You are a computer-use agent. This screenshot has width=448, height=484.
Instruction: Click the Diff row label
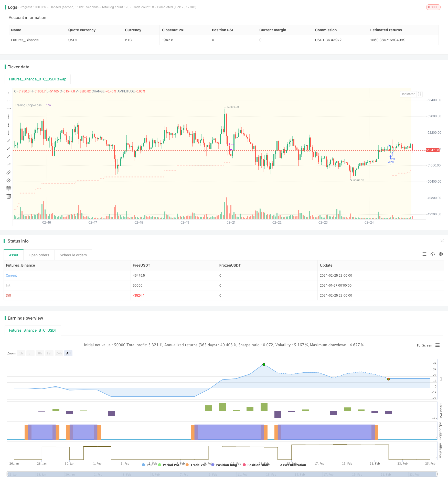[x=8, y=295]
